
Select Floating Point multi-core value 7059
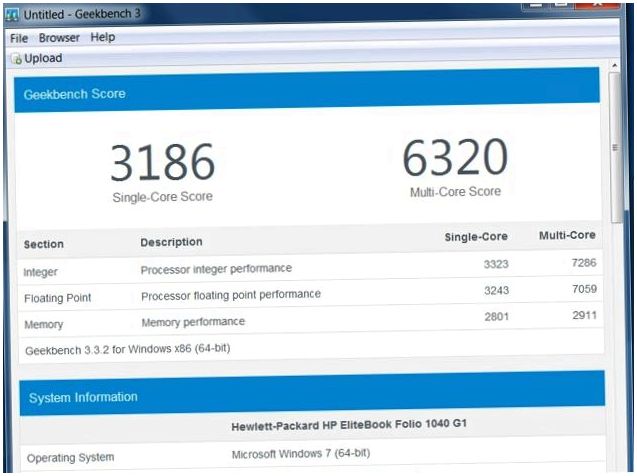click(x=585, y=289)
